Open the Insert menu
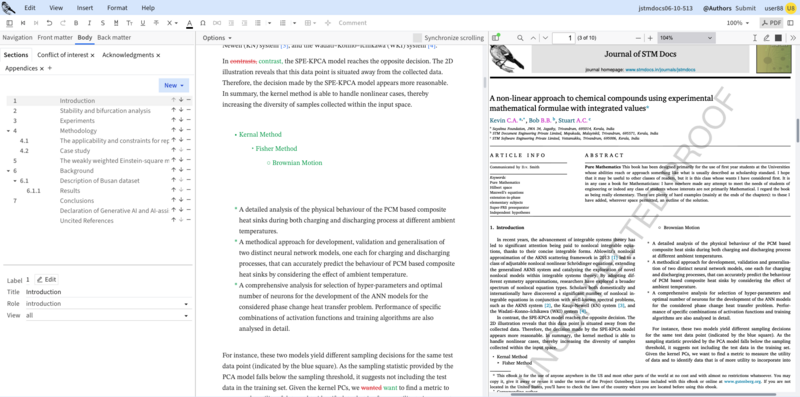The height and width of the screenshot is (397, 800). click(x=85, y=8)
